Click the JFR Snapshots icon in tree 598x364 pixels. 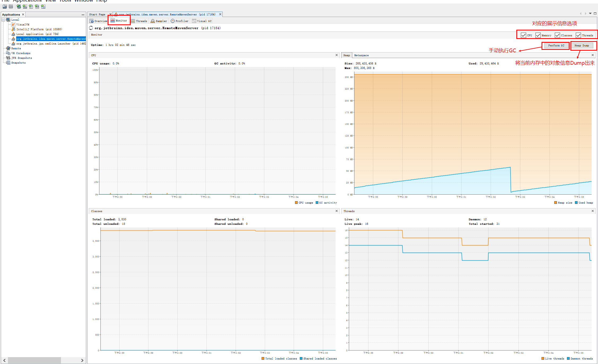(x=8, y=58)
